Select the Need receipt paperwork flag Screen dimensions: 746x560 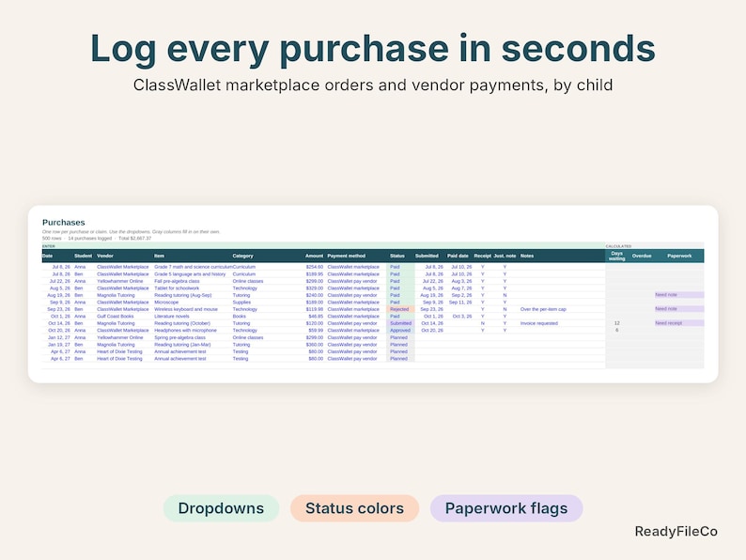pos(679,323)
